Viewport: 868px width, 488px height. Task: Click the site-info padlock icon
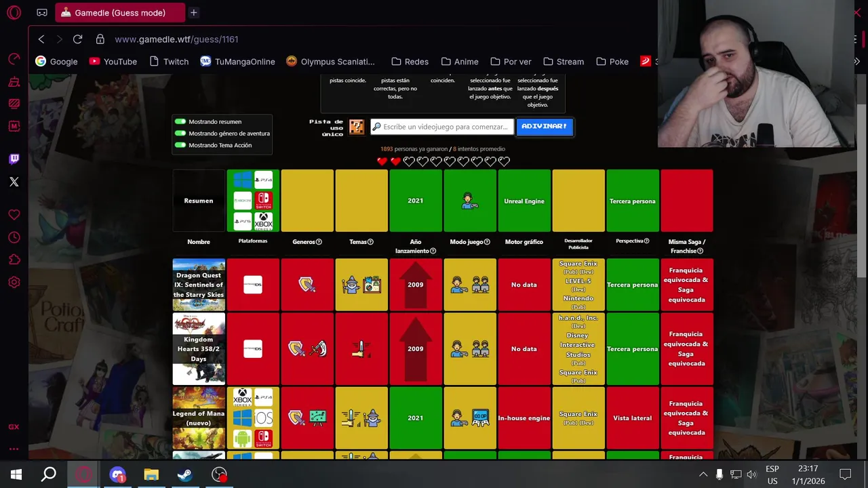click(100, 39)
